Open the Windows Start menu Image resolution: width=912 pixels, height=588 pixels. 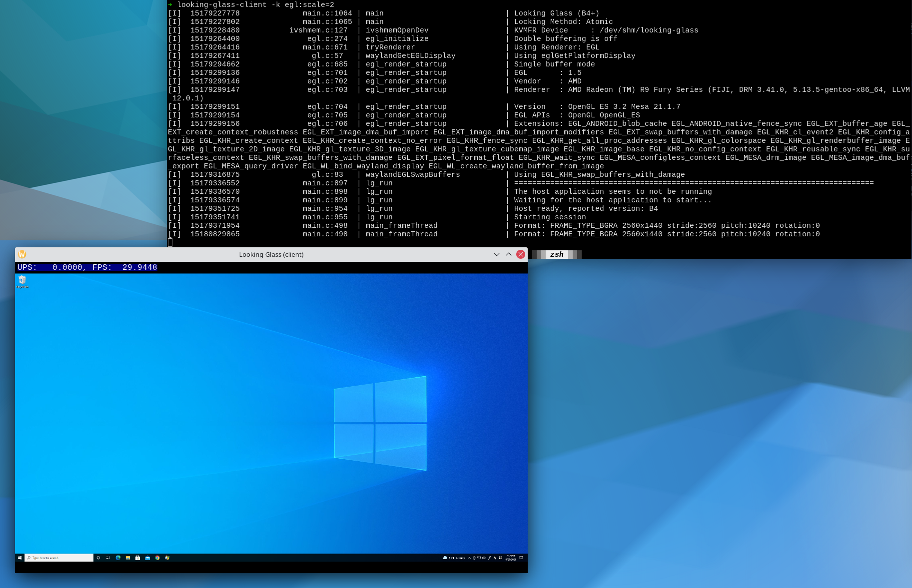20,558
